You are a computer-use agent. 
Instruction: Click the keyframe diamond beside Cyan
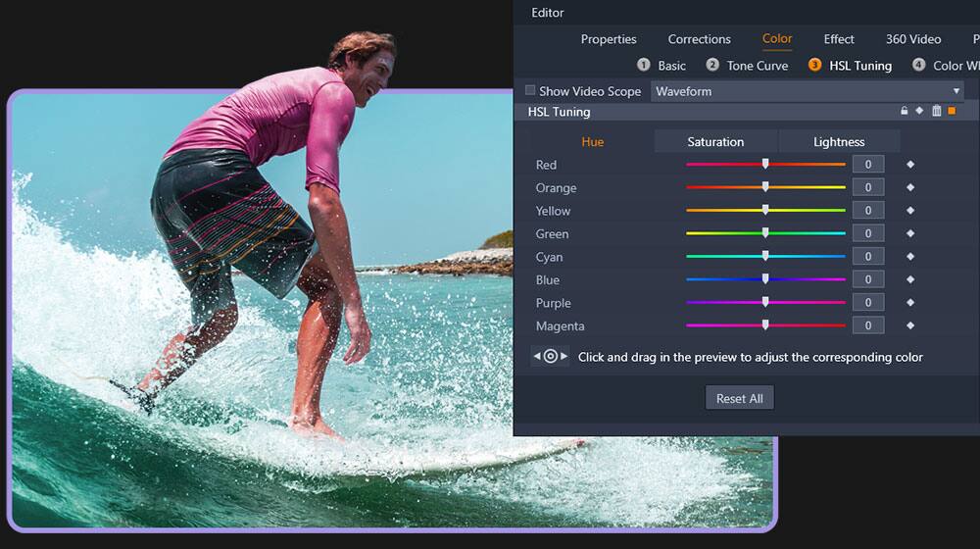pos(910,257)
